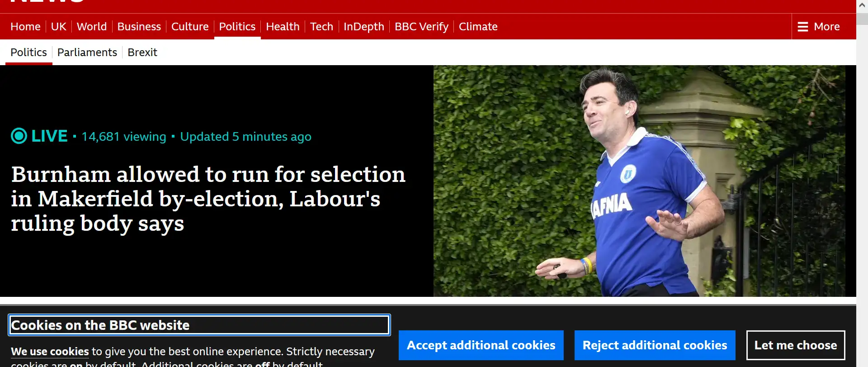Reject additional cookies
The image size is (868, 367).
655,345
